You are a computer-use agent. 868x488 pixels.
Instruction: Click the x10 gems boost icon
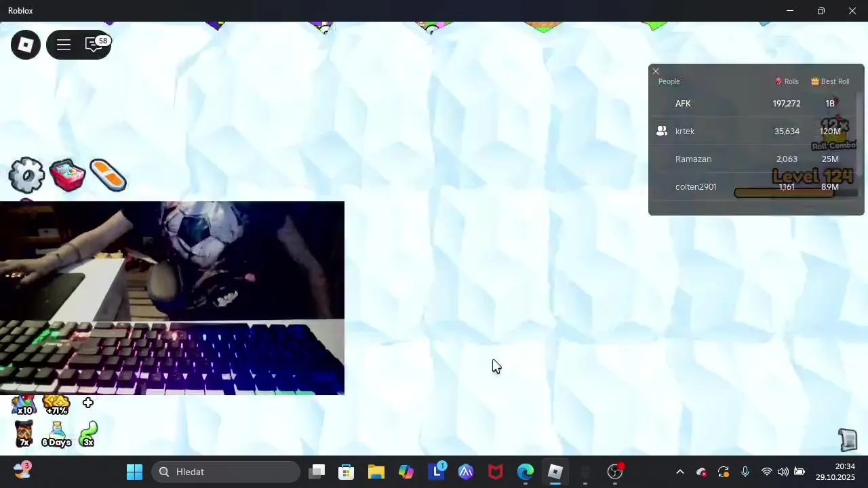pos(24,405)
